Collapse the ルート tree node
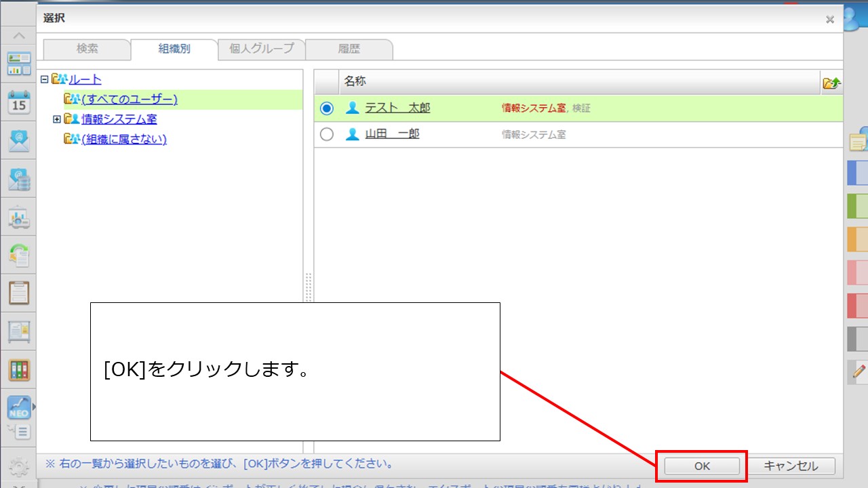This screenshot has height=488, width=868. click(45, 79)
